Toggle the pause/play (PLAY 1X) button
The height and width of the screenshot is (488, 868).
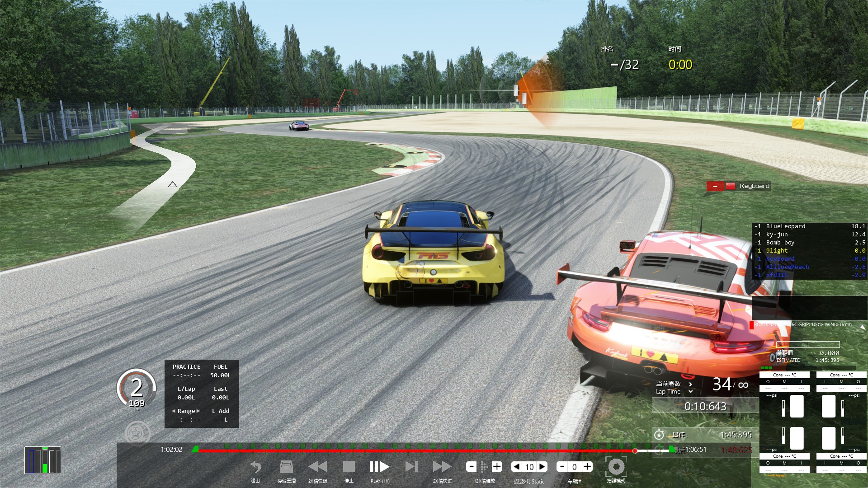(x=379, y=467)
